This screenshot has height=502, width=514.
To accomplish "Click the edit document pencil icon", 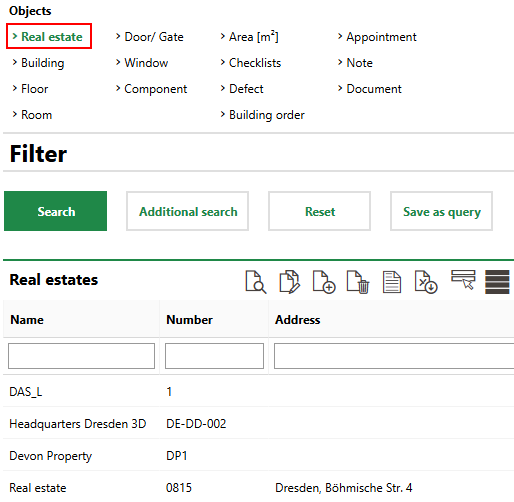I will point(290,282).
